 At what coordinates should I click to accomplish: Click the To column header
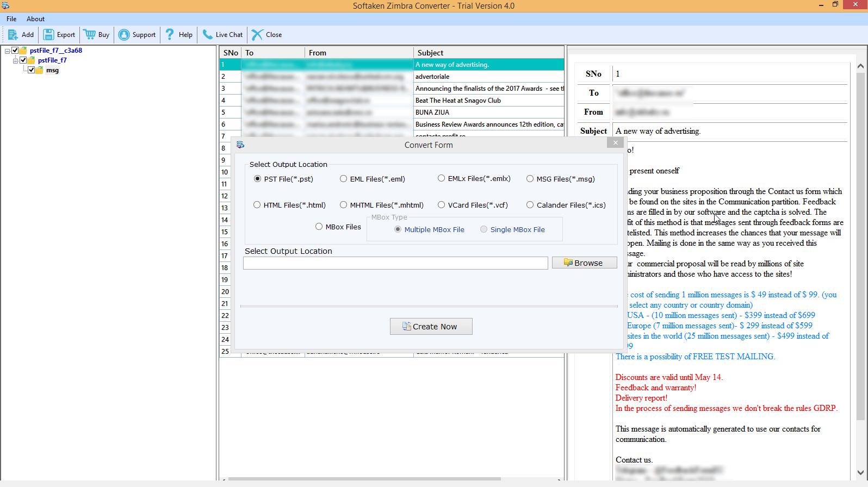[x=273, y=53]
